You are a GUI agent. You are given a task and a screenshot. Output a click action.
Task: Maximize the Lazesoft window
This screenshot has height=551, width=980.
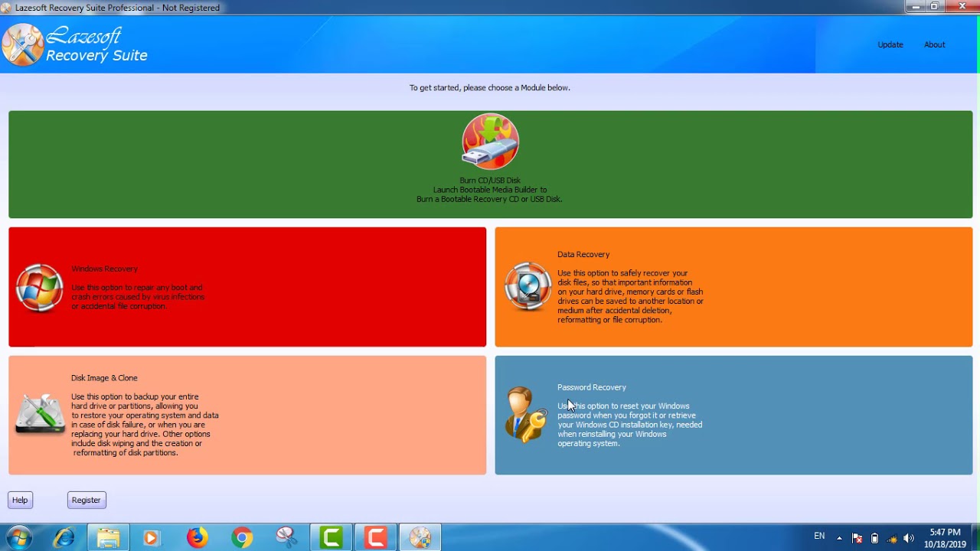pos(935,6)
